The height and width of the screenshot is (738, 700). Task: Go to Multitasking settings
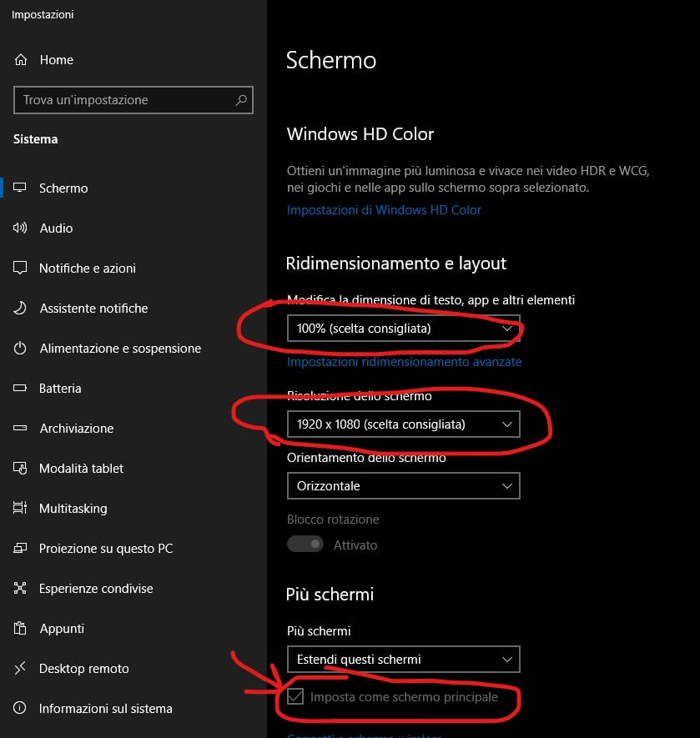click(73, 509)
